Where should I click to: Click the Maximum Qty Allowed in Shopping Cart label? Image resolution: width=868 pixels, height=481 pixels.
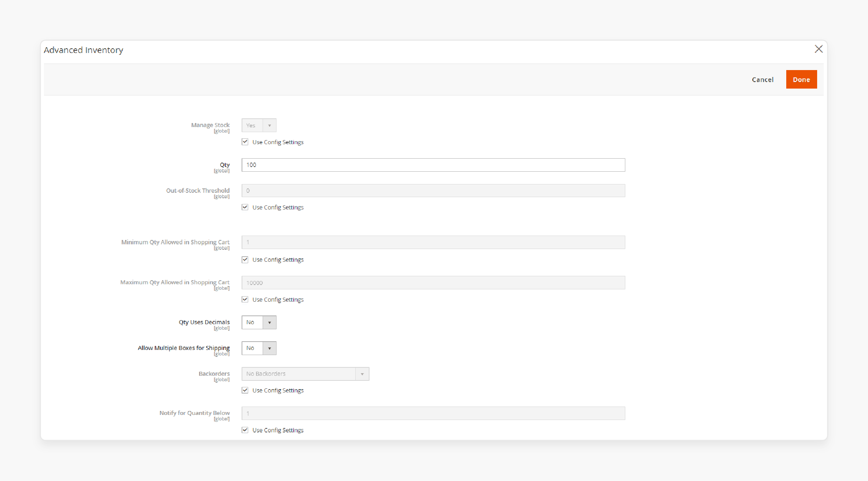click(x=175, y=282)
